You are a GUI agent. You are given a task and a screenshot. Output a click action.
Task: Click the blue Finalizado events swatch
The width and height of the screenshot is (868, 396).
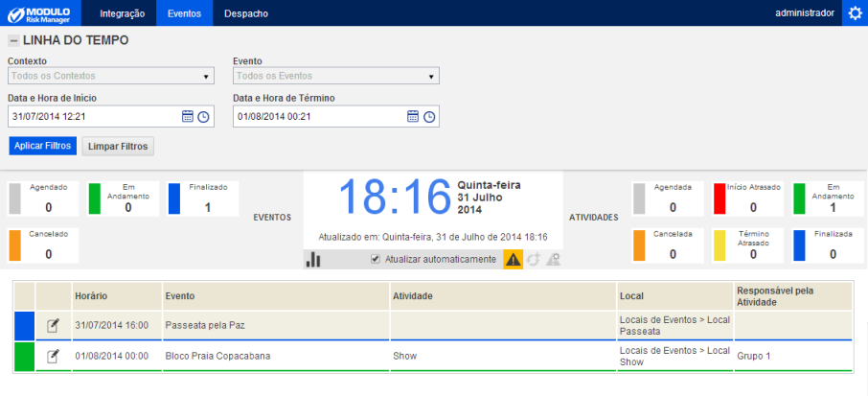(x=173, y=198)
